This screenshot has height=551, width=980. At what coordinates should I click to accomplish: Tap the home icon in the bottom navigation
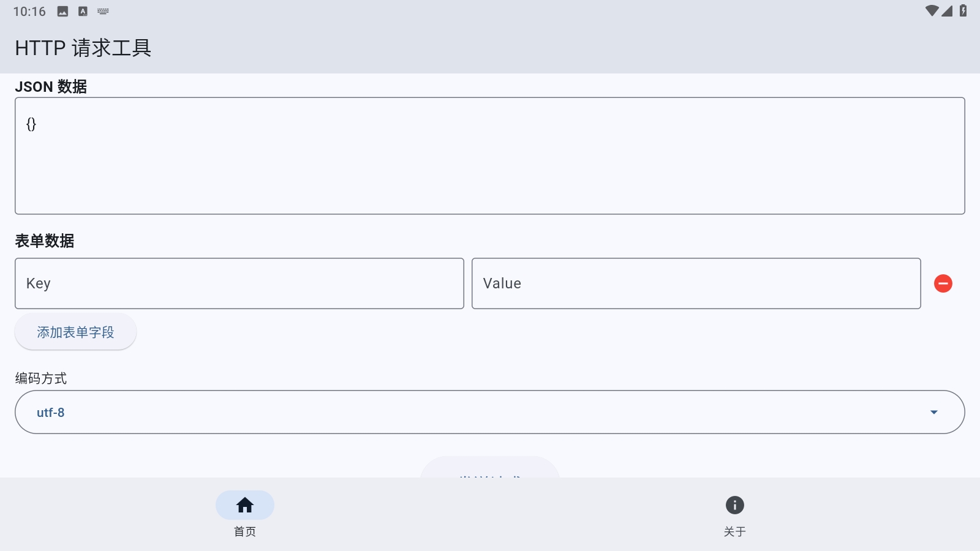[245, 505]
